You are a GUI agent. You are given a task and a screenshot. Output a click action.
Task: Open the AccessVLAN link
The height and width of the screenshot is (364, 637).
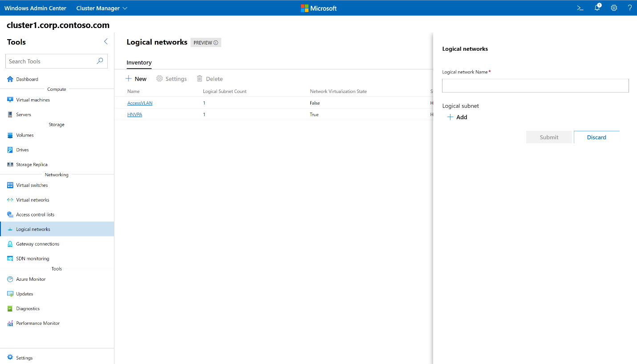[x=140, y=103]
